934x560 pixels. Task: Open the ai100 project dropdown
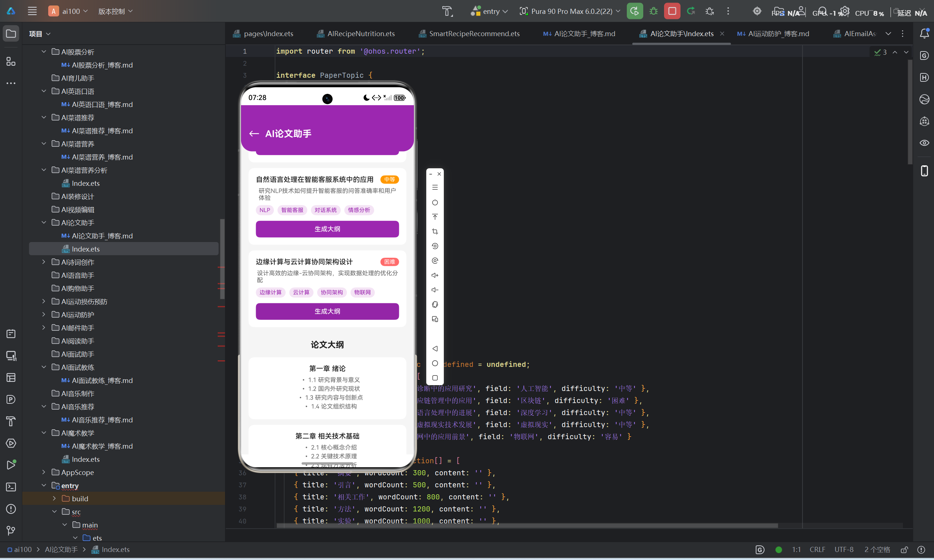tap(68, 11)
